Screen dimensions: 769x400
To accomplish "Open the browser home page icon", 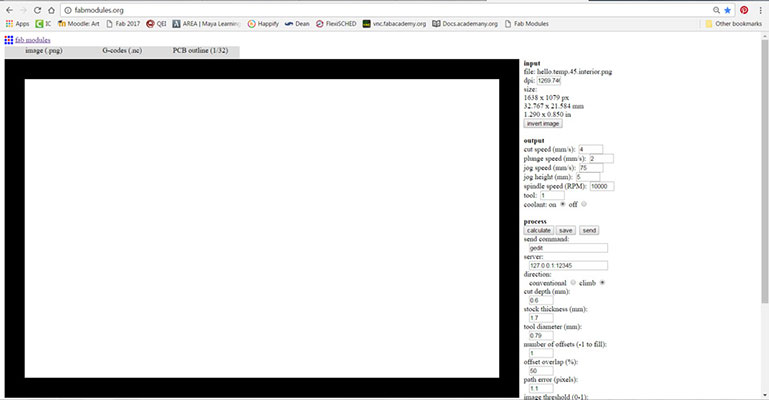I will [51, 10].
